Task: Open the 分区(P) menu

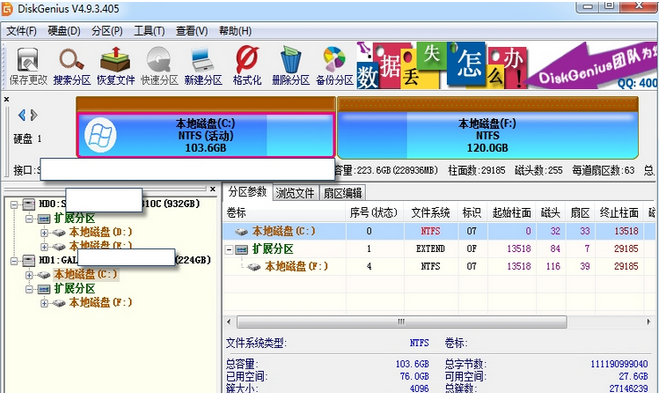Action: 107,31
